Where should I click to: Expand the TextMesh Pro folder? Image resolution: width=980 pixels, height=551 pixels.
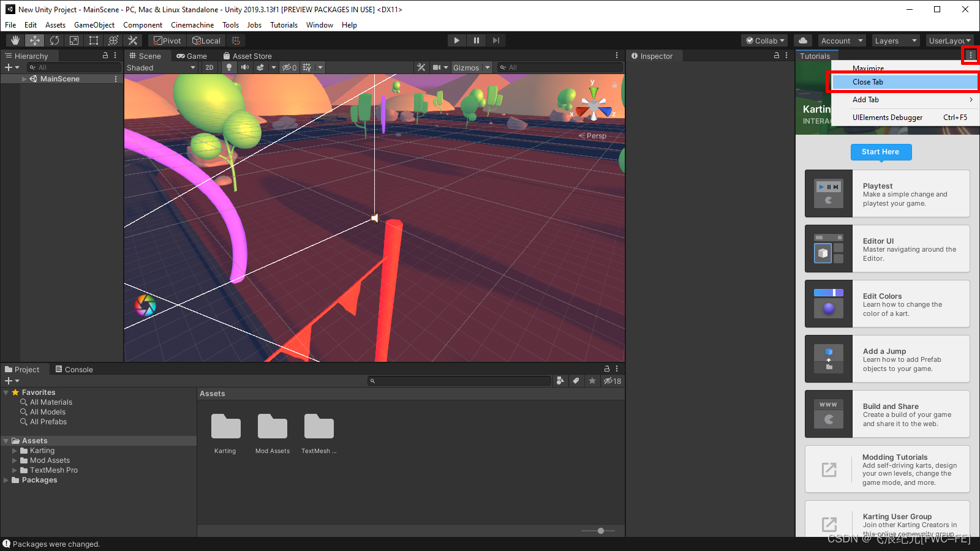coord(15,470)
